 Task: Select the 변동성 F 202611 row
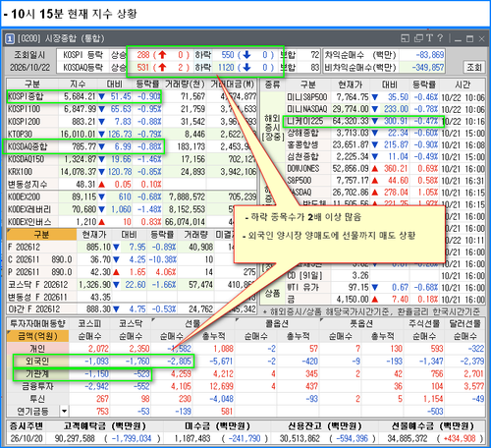(x=132, y=297)
